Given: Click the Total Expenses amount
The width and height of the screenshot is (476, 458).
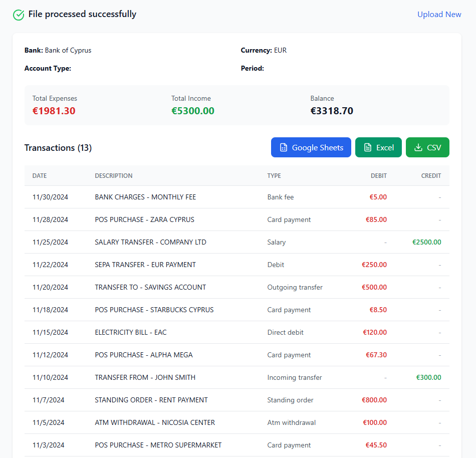Looking at the screenshot, I should click(54, 111).
